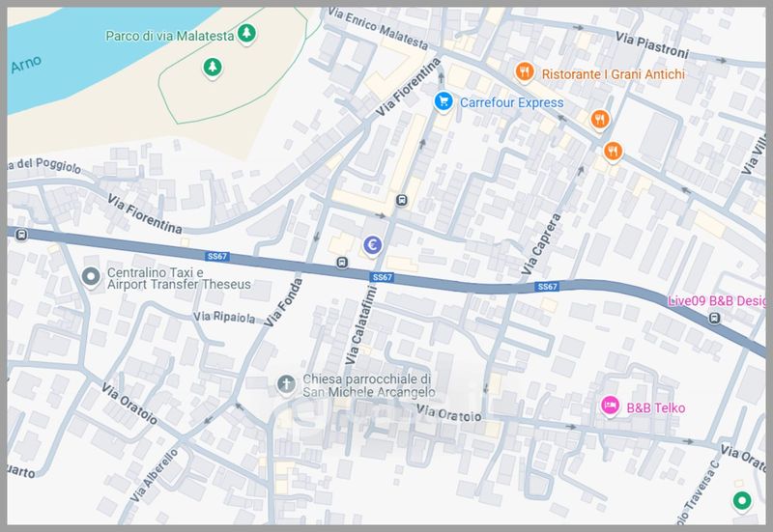Image resolution: width=773 pixels, height=532 pixels.
Task: Open the Carrefour Express shopping cart pin
Action: click(444, 102)
